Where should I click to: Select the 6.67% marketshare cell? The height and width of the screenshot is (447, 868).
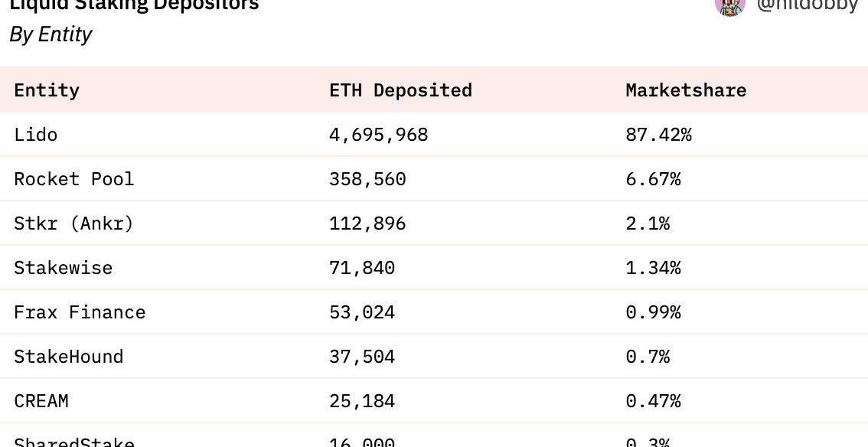point(653,179)
